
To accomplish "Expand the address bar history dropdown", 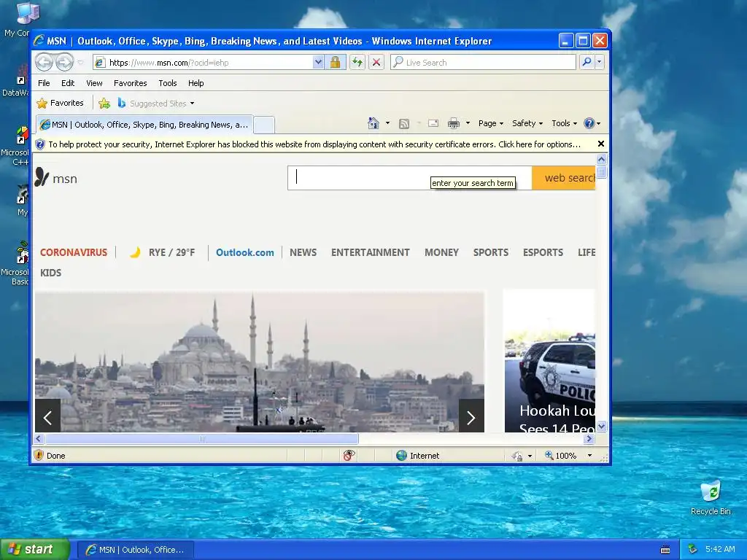I will pyautogui.click(x=318, y=63).
